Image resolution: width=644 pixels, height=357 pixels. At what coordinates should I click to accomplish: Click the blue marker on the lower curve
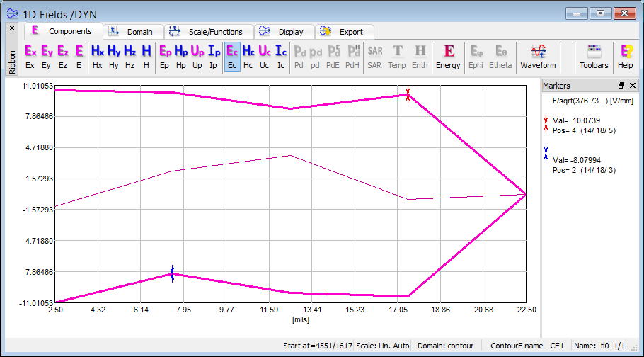click(172, 273)
